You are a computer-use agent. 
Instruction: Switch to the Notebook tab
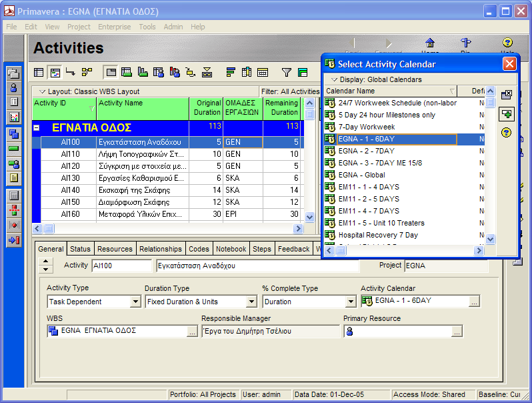(231, 249)
